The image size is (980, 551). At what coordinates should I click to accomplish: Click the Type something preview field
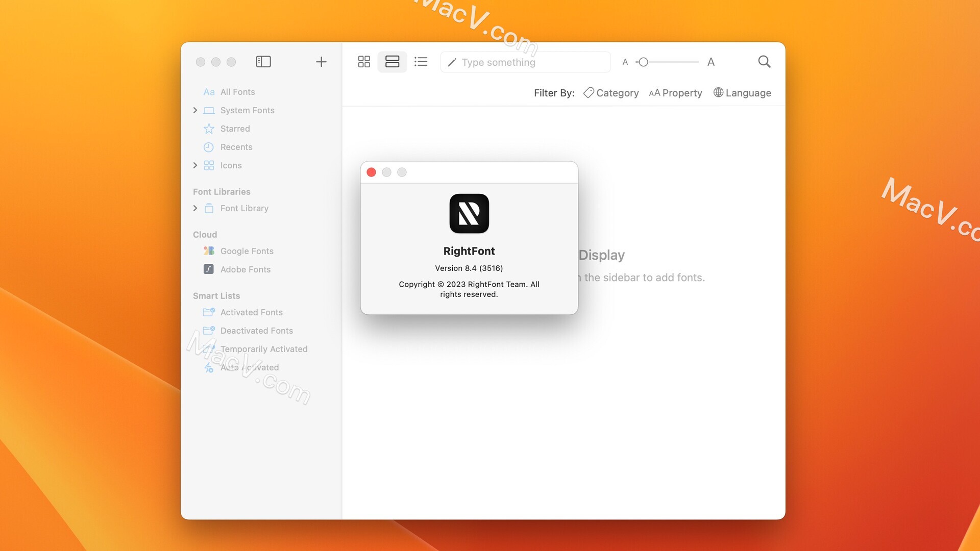tap(526, 62)
